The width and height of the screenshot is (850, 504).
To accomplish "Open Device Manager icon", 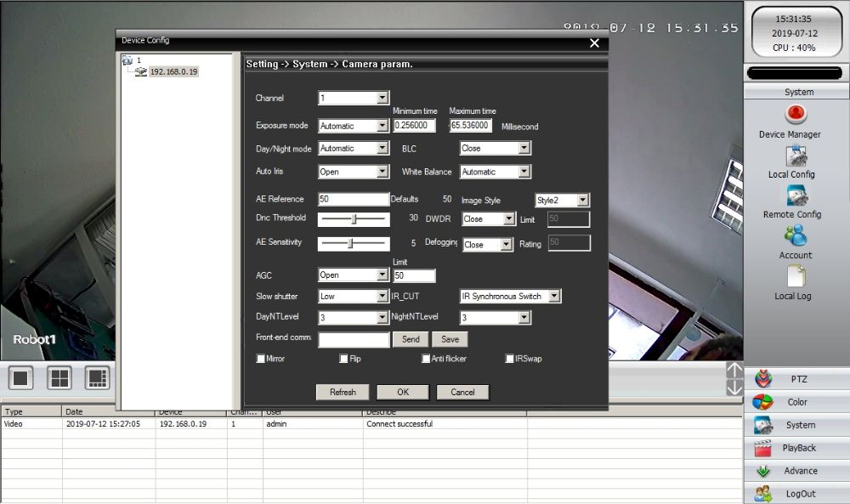I will (x=796, y=115).
